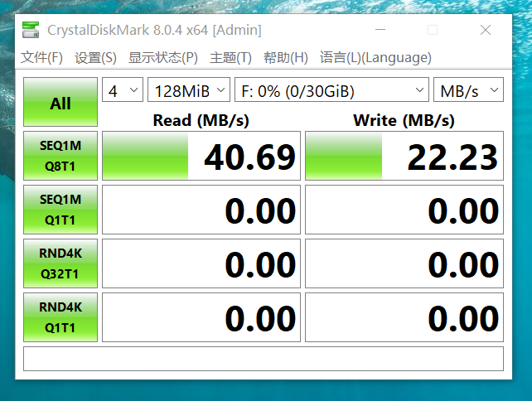Click the 22.23 sequential write result

coord(404,156)
